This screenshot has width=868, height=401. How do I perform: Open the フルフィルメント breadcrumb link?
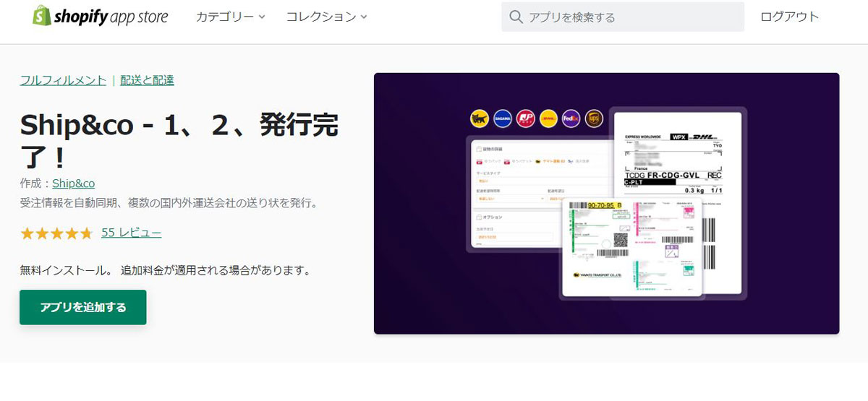click(x=63, y=80)
